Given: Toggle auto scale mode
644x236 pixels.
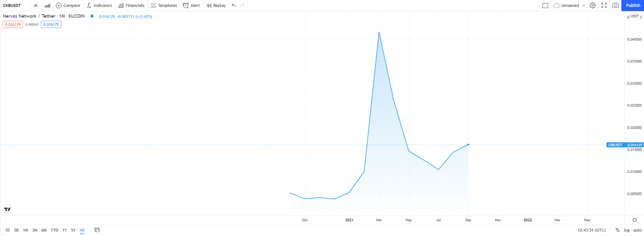Looking at the screenshot, I should pos(638,230).
